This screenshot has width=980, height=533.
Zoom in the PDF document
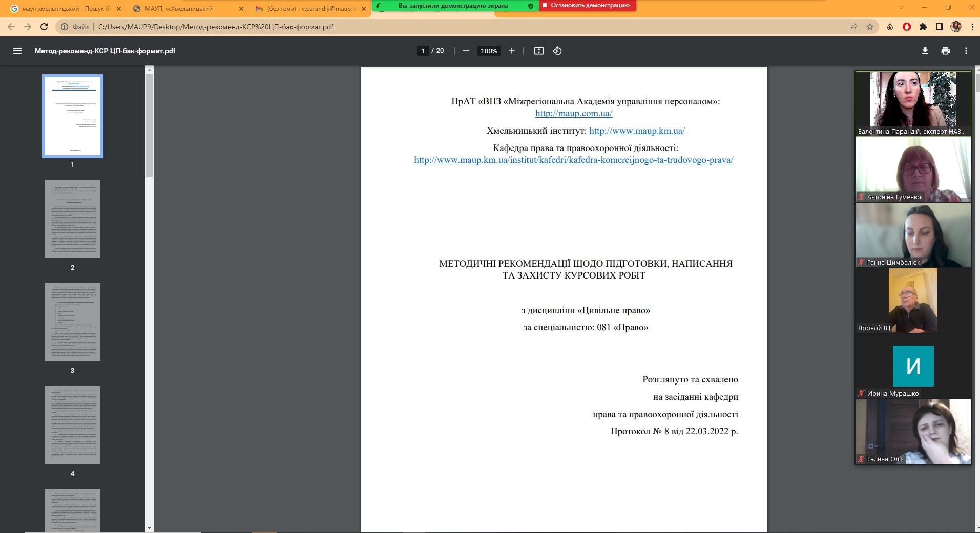click(x=511, y=51)
